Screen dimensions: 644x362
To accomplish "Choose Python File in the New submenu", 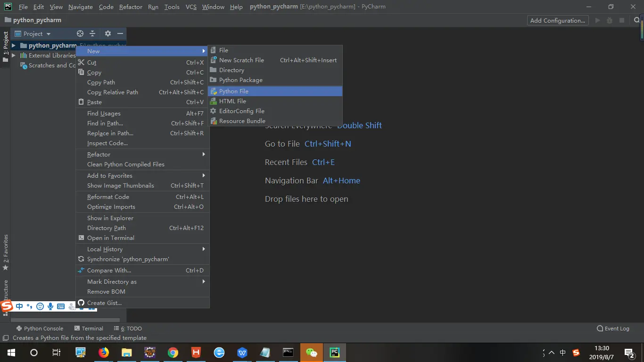I will [x=275, y=91].
